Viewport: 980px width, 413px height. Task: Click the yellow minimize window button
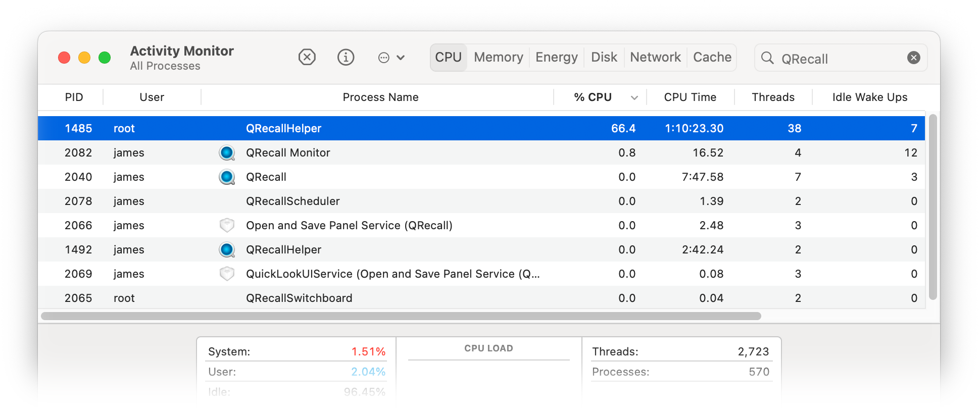click(84, 58)
